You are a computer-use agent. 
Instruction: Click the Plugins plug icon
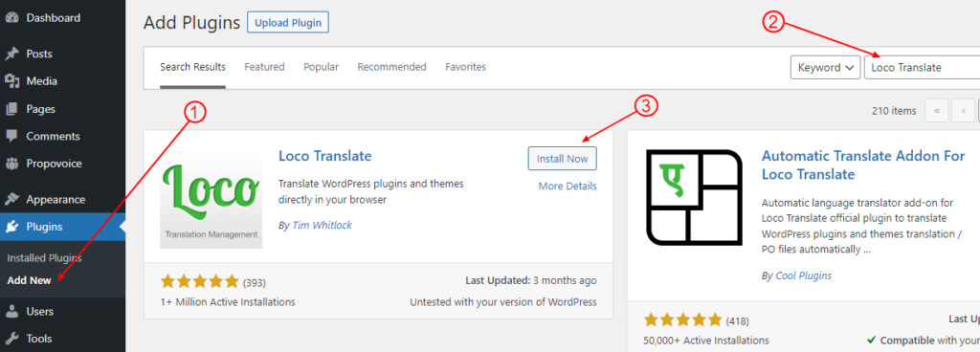(11, 228)
